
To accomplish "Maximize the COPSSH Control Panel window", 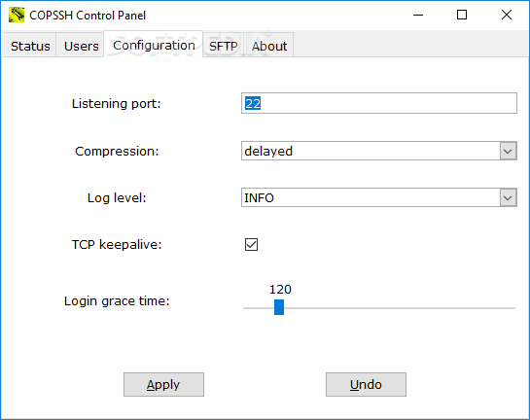I will (x=462, y=15).
